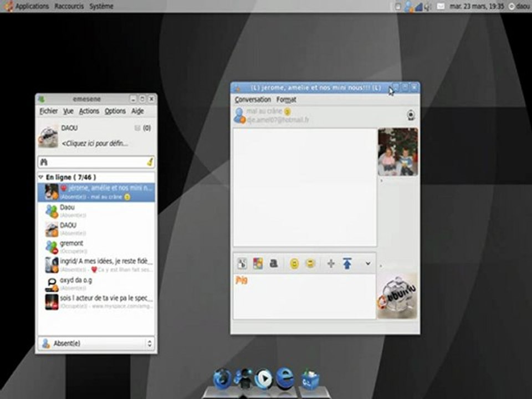Click the font color palette icon
The image size is (532, 399).
[258, 264]
